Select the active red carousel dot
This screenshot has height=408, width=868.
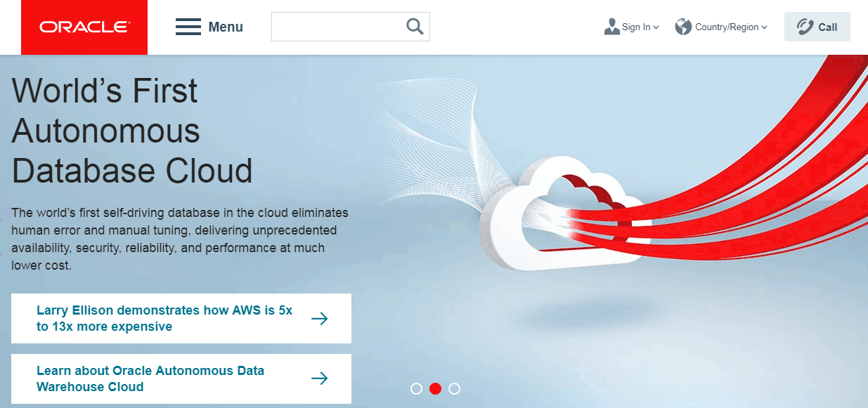[435, 388]
